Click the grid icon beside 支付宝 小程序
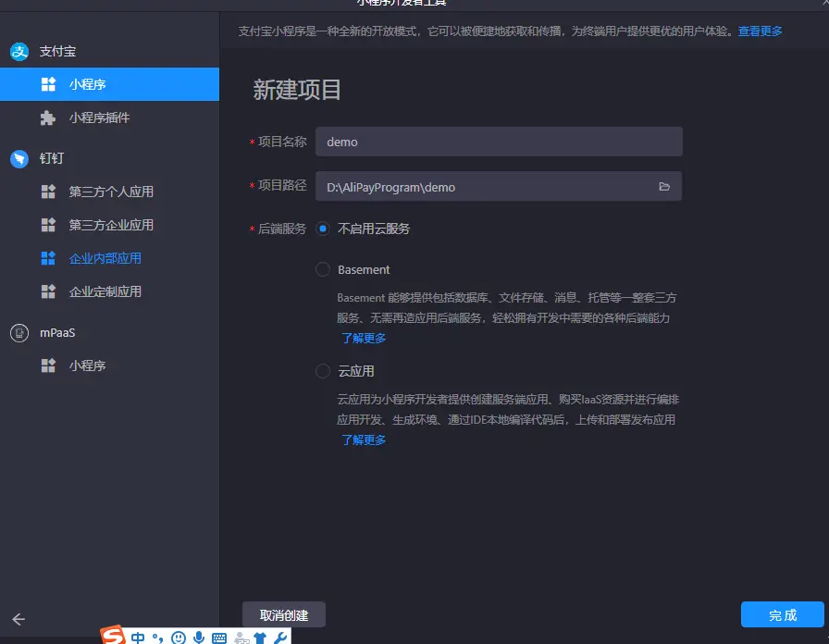 [48, 84]
